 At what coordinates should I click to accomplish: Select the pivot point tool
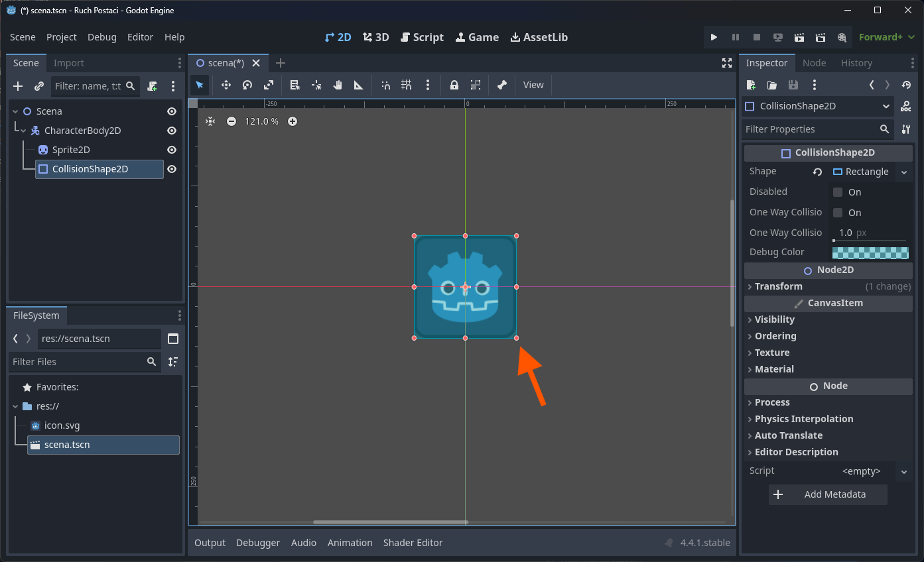tap(316, 85)
